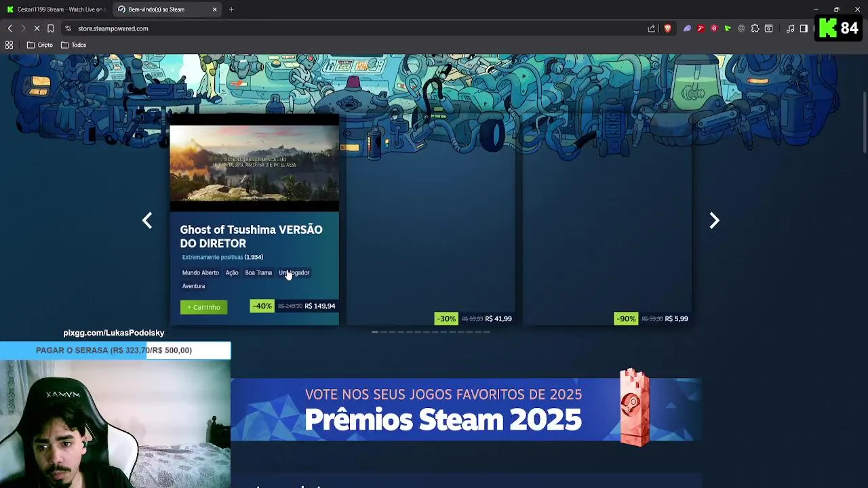Open Ghost of Tsushima VERSÃO DO DIRETOR title

(251, 237)
